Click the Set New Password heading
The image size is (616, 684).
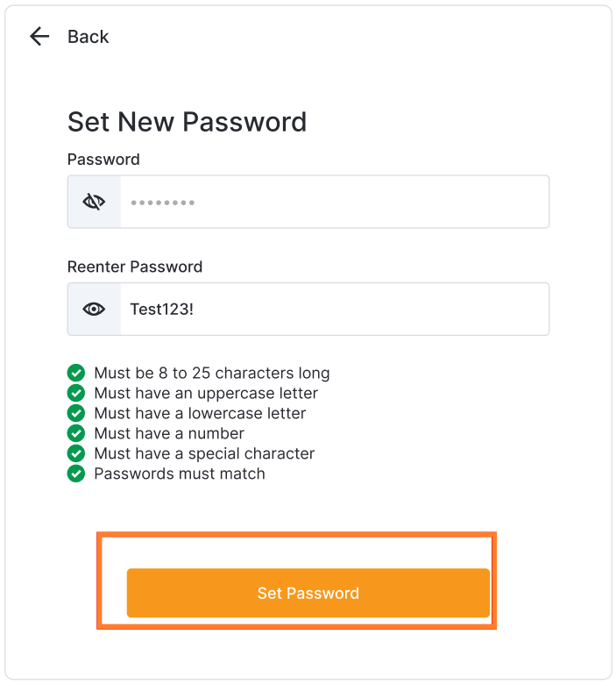[x=187, y=121]
